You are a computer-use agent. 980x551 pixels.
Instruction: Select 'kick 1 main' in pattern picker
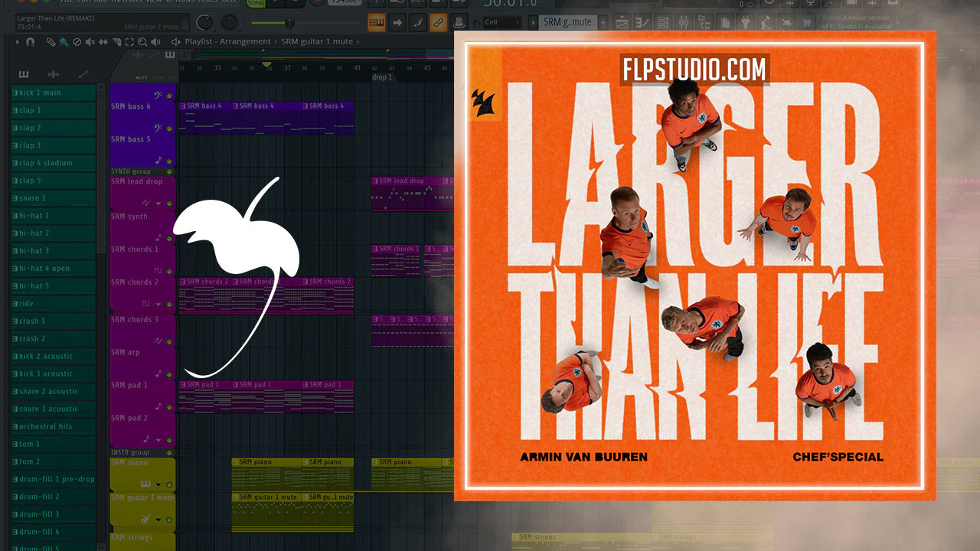(x=54, y=93)
